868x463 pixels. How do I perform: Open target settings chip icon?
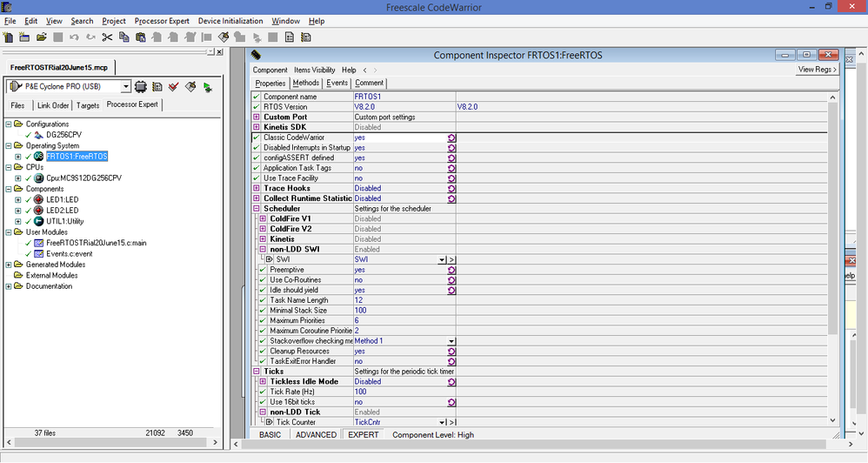click(x=141, y=87)
